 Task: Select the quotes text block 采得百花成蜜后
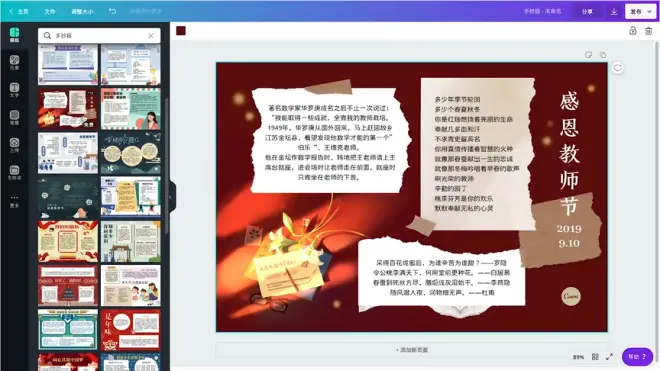(442, 278)
